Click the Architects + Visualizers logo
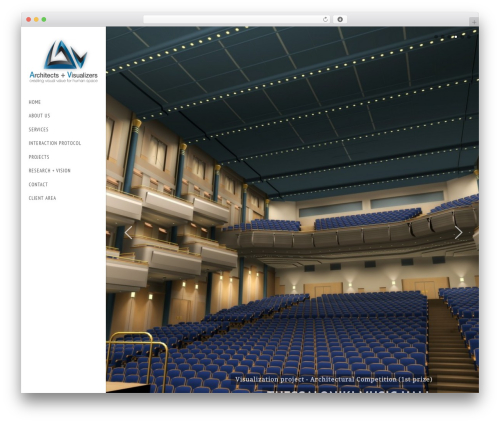500x423 pixels. 63,62
